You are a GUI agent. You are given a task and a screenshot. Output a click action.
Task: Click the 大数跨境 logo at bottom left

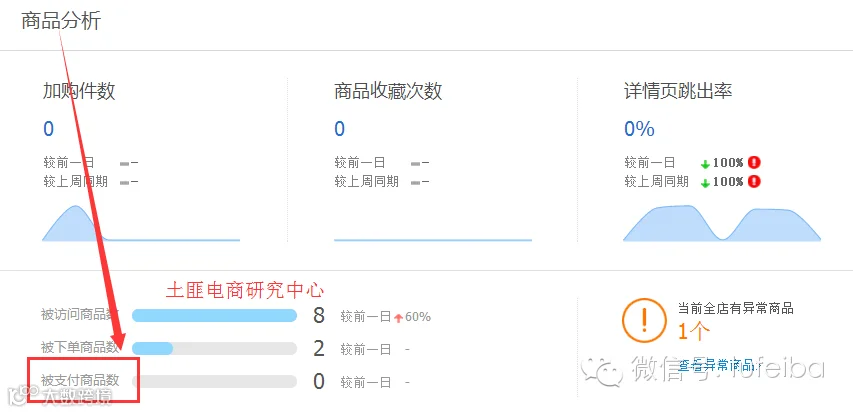coord(58,396)
